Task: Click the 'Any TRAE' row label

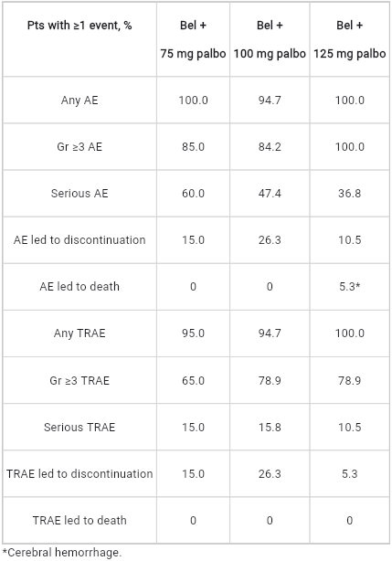Action: pyautogui.click(x=79, y=333)
